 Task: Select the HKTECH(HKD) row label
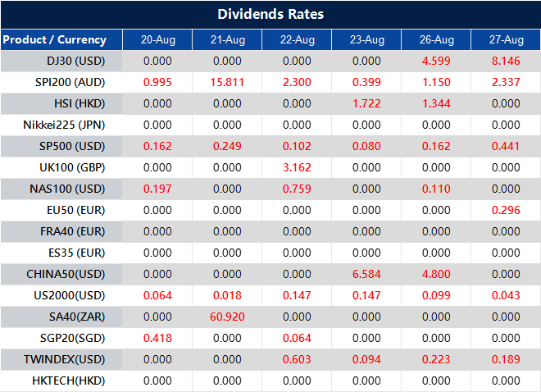[69, 381]
